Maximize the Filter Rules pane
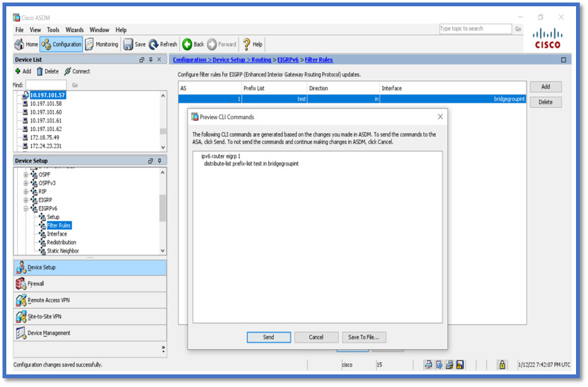This screenshot has width=588, height=387. (x=563, y=60)
